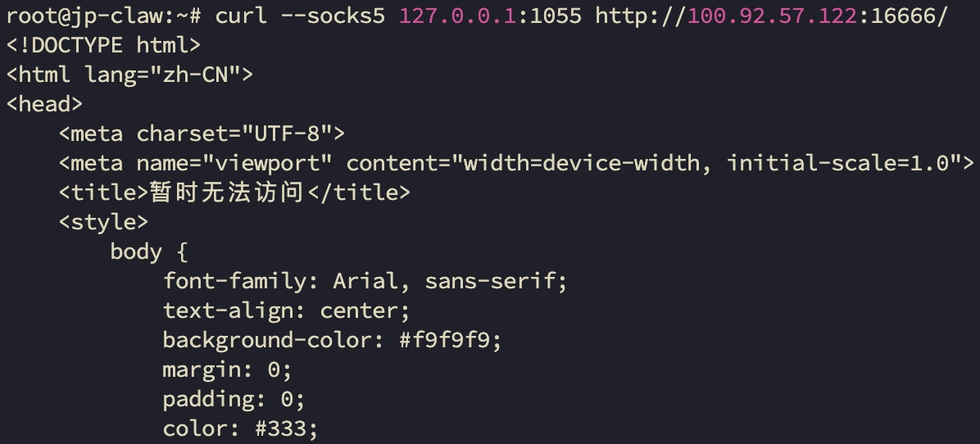The height and width of the screenshot is (444, 980).
Task: Click the opening <head> tag
Action: tap(44, 104)
